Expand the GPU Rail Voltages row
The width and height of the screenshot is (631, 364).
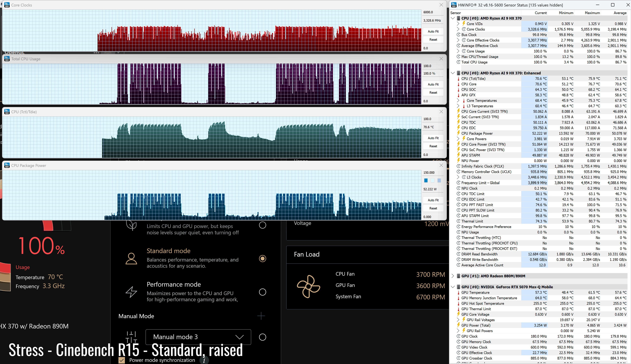click(458, 320)
